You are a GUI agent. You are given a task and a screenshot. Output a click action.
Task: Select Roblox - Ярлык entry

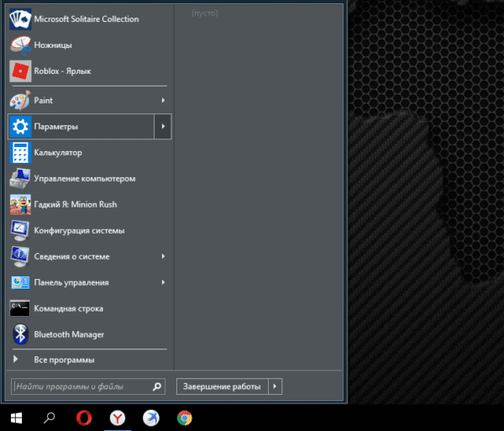(x=89, y=71)
